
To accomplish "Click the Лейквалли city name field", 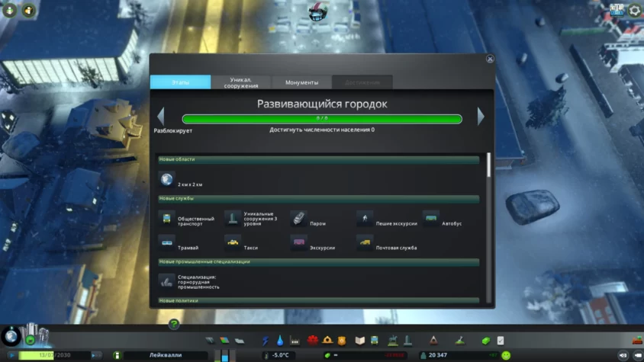I will tap(166, 355).
